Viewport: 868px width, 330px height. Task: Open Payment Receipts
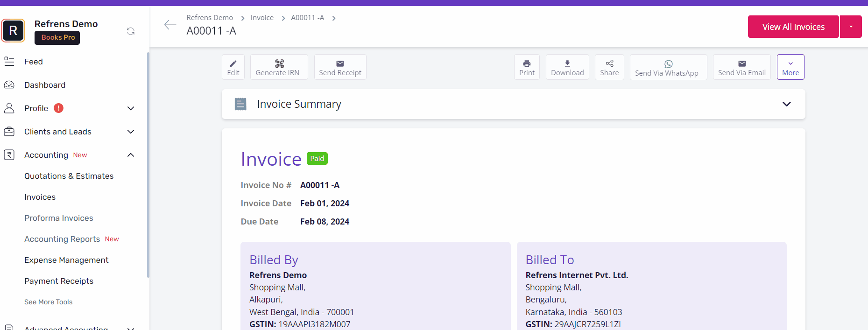click(59, 281)
